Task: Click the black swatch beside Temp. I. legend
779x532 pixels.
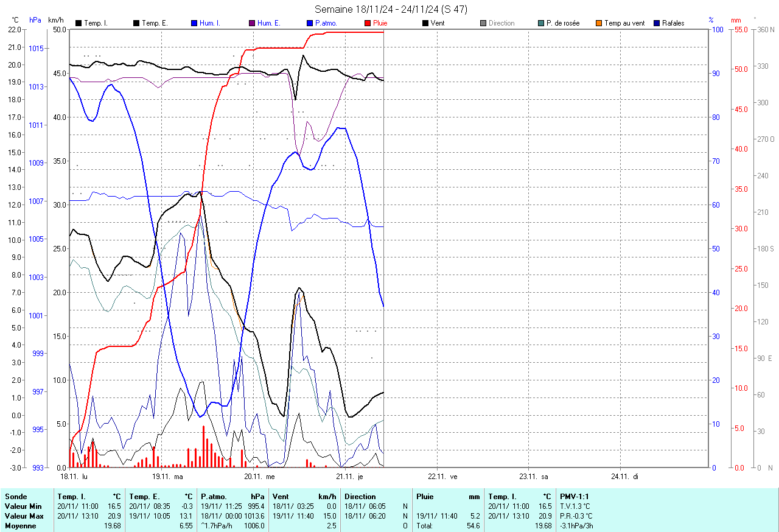Action: click(x=78, y=23)
